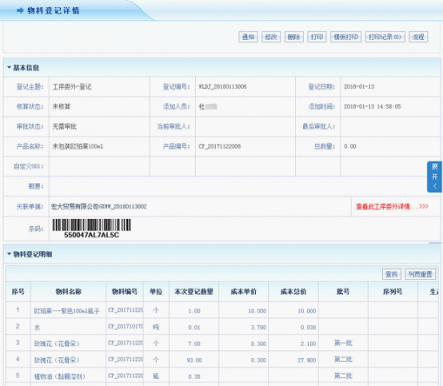Select registration number WLDJ_20180113006
443x386 pixels.
[223, 87]
